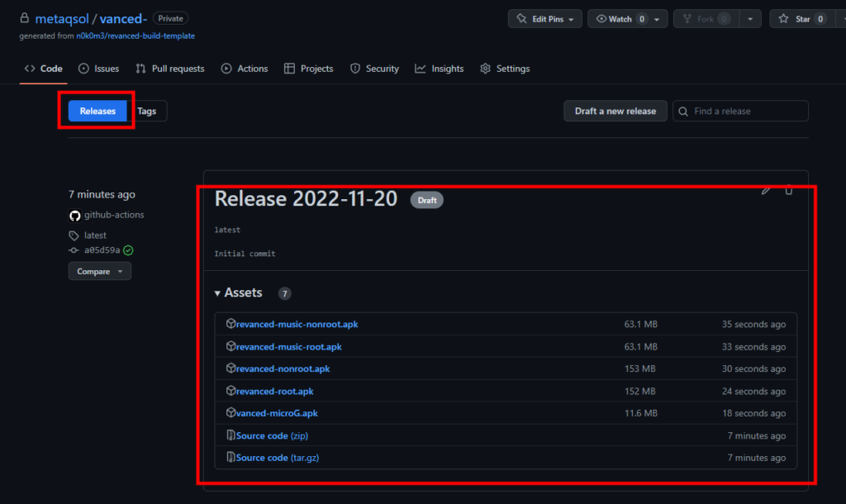Open the Pull requests tab
The width and height of the screenshot is (846, 504).
pos(170,69)
